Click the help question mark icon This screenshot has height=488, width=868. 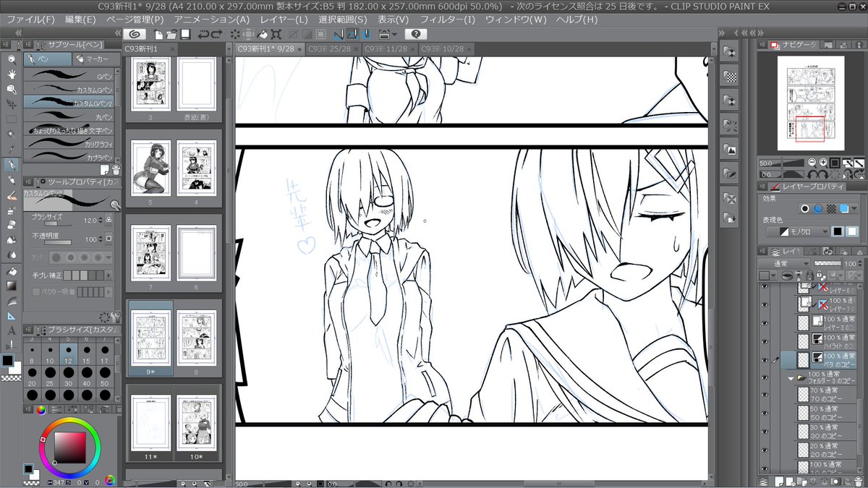pos(416,34)
